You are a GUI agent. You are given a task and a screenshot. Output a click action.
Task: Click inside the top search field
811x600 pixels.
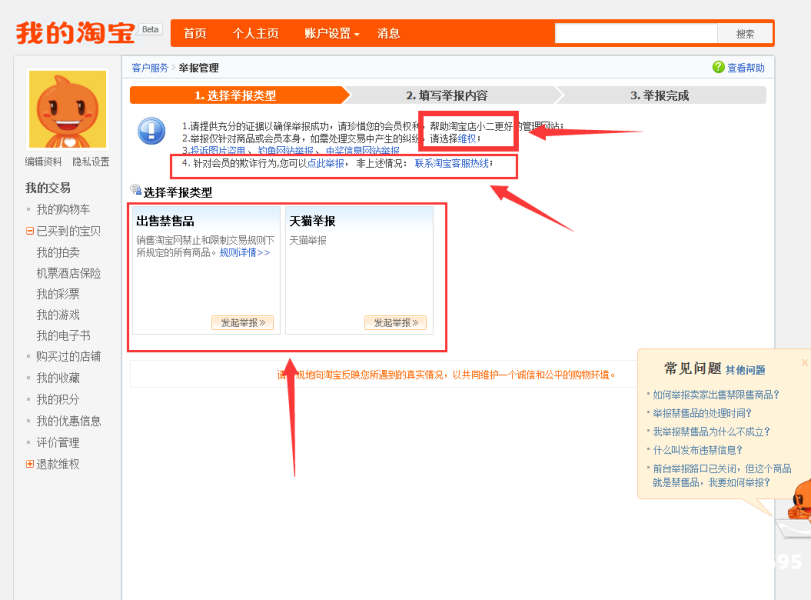(635, 34)
